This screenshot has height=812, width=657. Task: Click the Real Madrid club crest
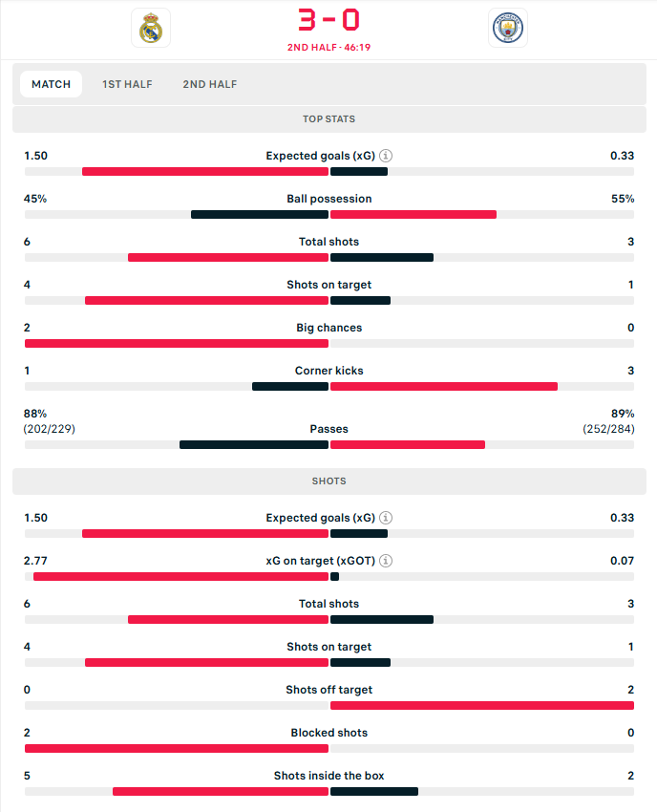point(151,29)
